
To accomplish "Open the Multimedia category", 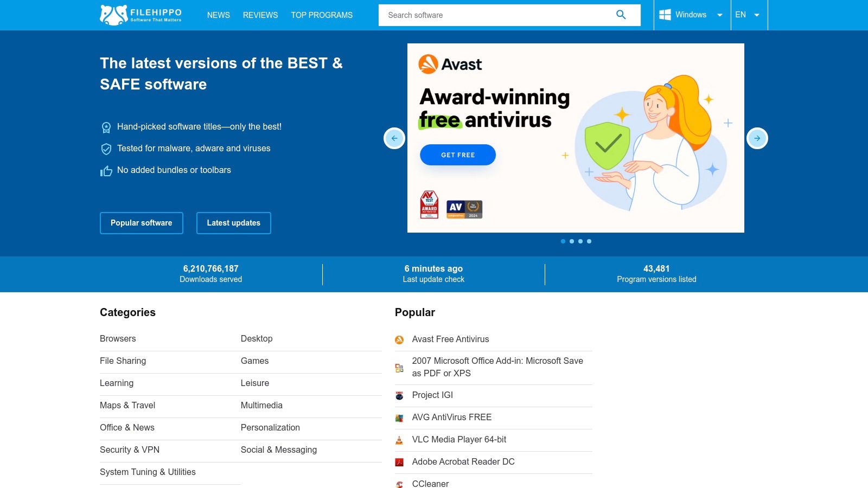I will tap(261, 405).
